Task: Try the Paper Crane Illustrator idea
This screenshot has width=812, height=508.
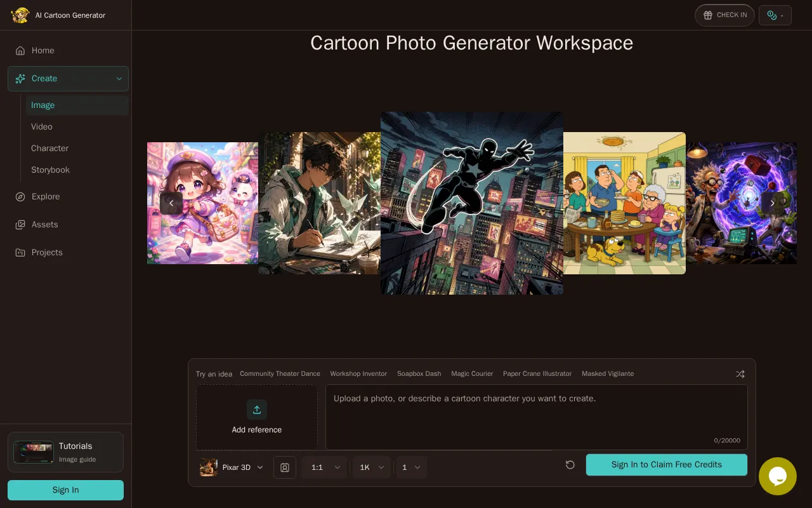Action: (x=537, y=374)
